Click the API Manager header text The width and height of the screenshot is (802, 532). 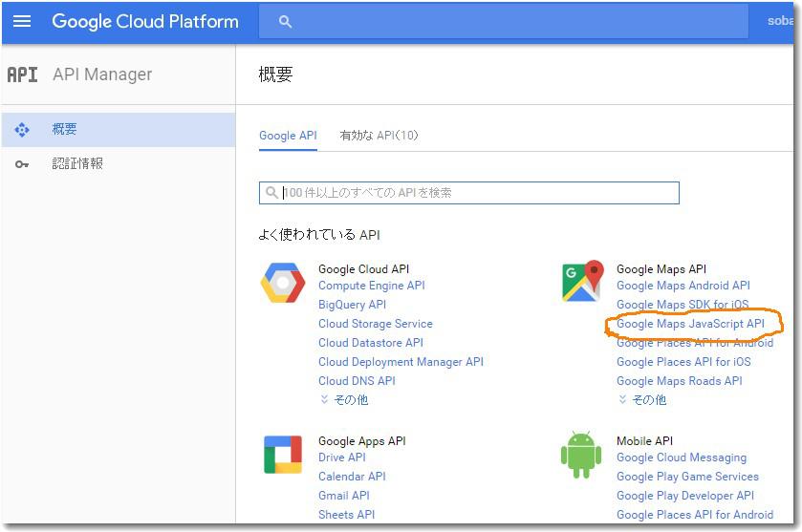pos(102,74)
